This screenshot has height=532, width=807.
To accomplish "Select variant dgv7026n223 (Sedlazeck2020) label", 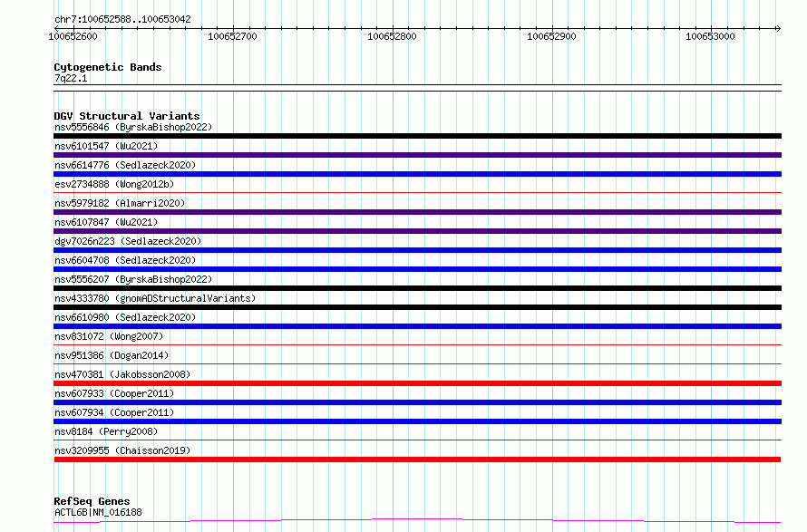I will pyautogui.click(x=128, y=241).
